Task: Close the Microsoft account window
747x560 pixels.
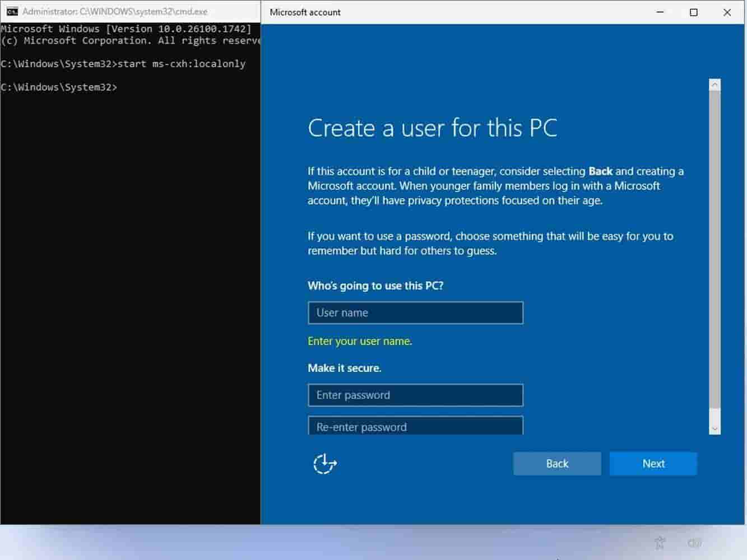Action: click(727, 12)
